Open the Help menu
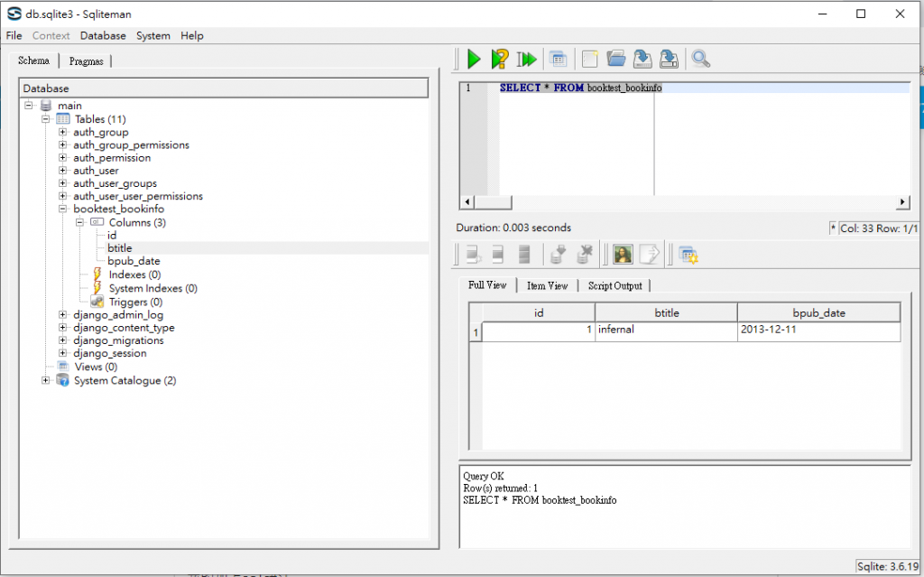Viewport: 924px width, 577px height. (192, 35)
